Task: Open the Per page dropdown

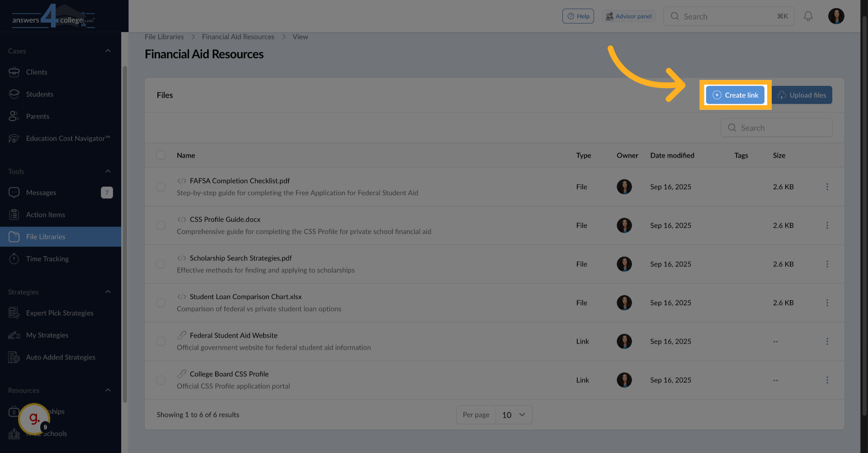Action: tap(514, 415)
